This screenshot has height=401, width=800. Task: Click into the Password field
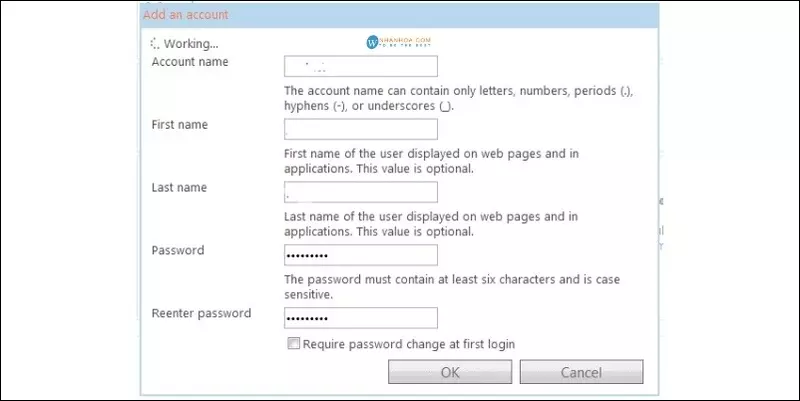coord(361,255)
